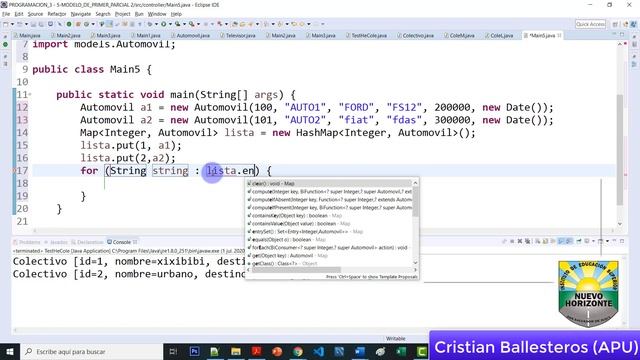640x360 pixels.
Task: Toggle show console on standard output
Action: [562, 242]
